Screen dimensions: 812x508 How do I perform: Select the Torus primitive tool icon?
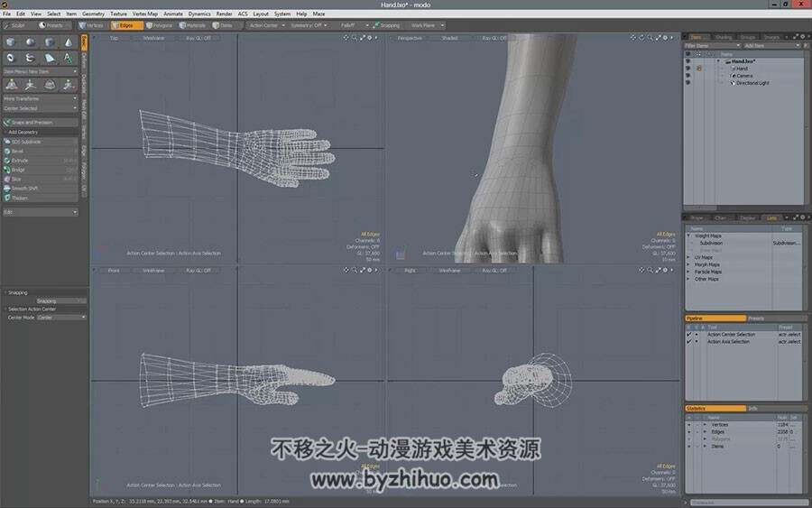click(x=11, y=58)
